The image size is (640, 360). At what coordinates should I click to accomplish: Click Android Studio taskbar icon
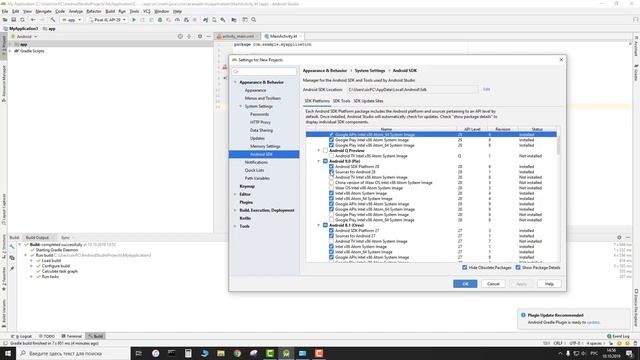(286, 353)
